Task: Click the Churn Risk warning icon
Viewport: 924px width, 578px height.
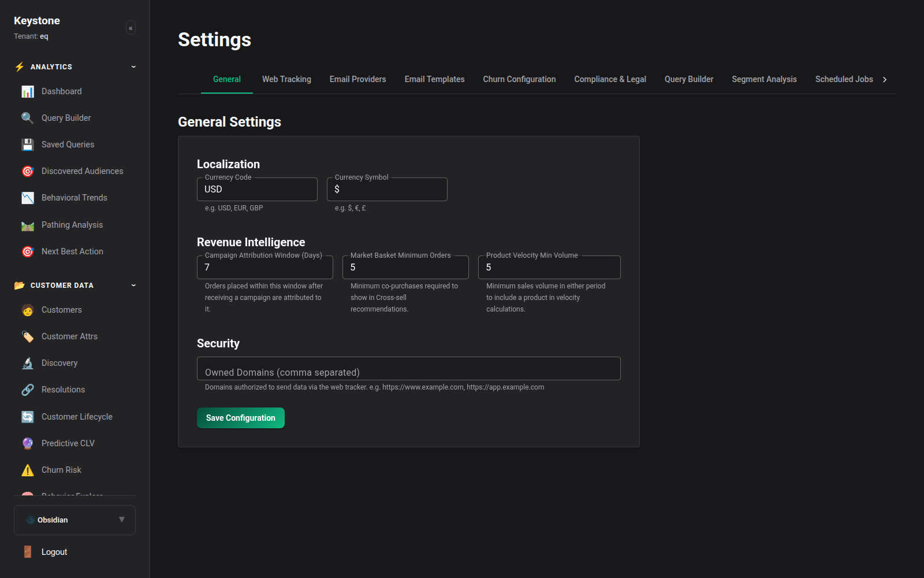Action: 28,470
